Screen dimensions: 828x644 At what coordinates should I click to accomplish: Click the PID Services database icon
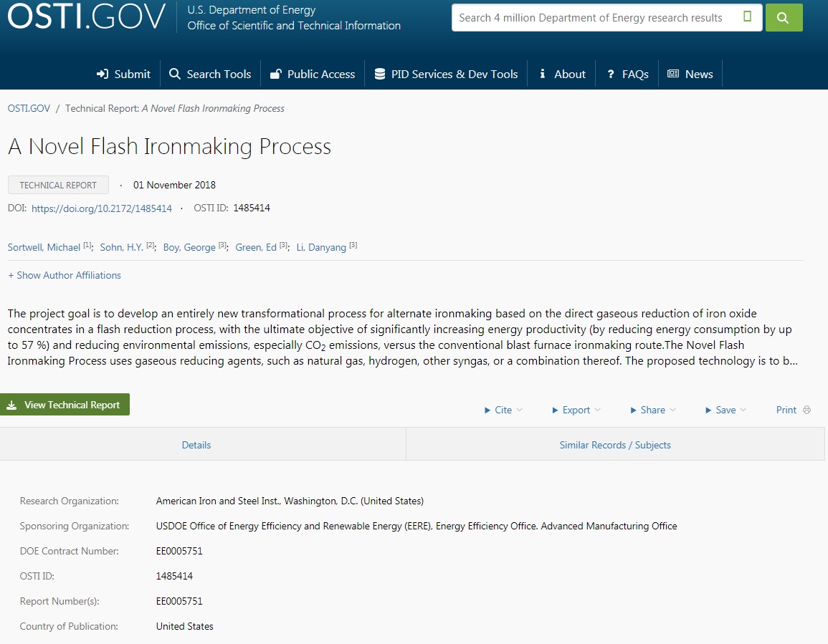pyautogui.click(x=380, y=74)
